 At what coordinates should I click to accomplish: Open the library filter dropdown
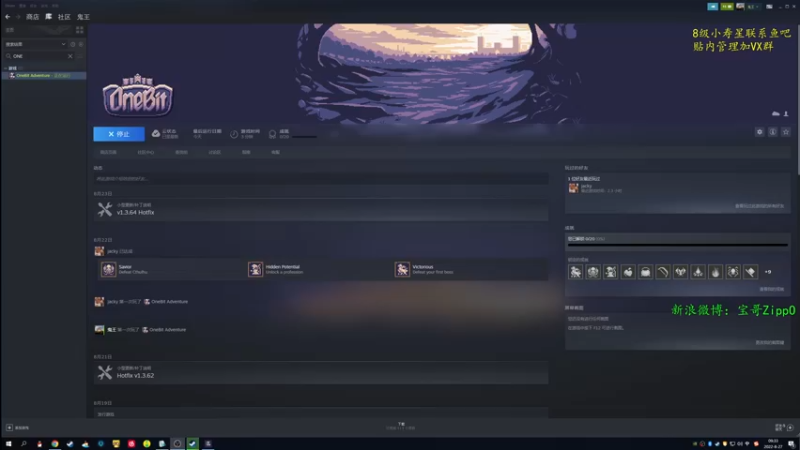(x=35, y=44)
